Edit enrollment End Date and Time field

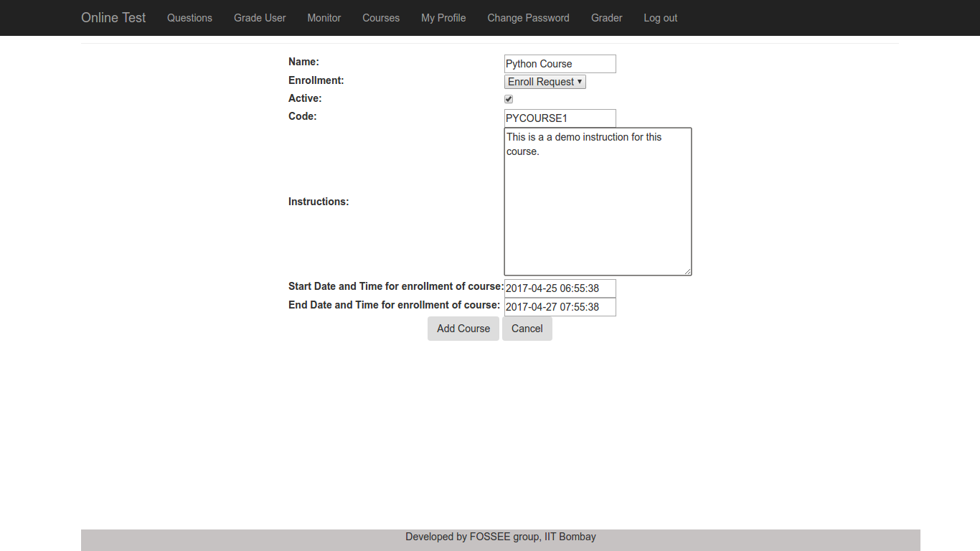[x=560, y=307]
